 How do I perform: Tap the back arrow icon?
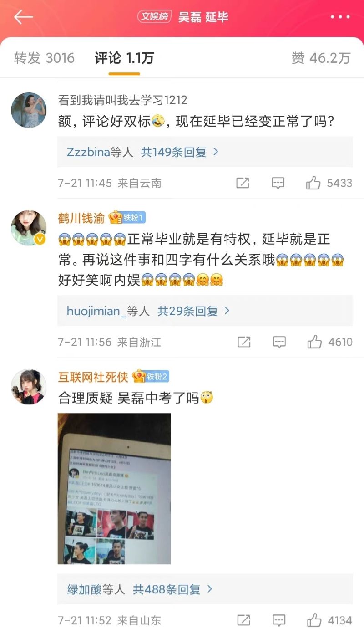[23, 17]
